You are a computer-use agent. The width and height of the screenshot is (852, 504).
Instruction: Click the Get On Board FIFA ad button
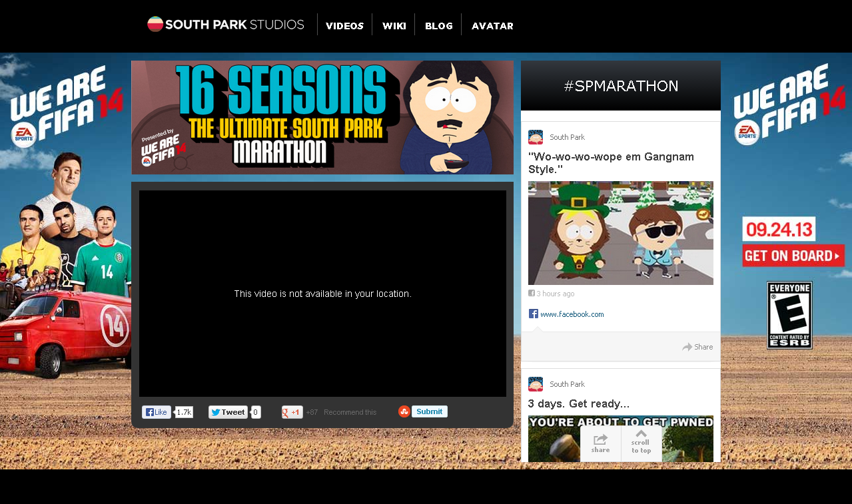(793, 256)
